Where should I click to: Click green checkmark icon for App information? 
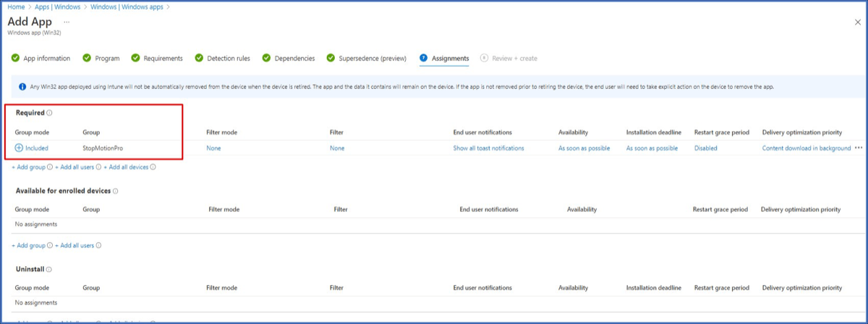[16, 59]
